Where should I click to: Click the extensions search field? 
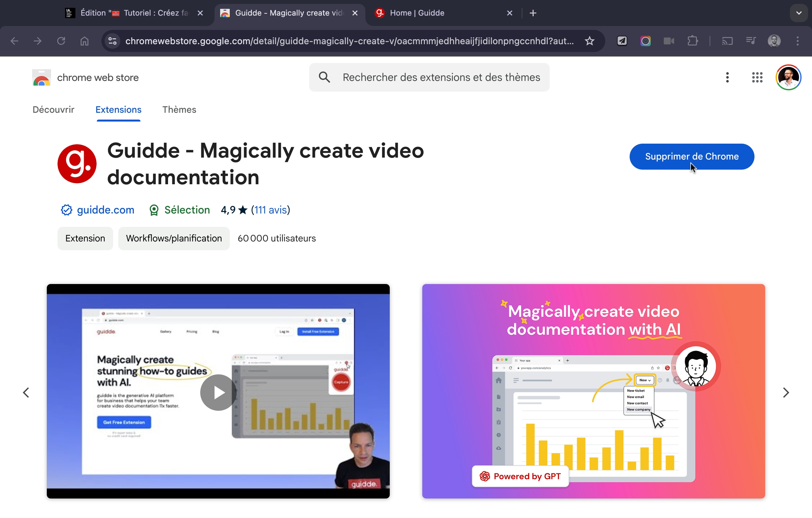pos(441,78)
